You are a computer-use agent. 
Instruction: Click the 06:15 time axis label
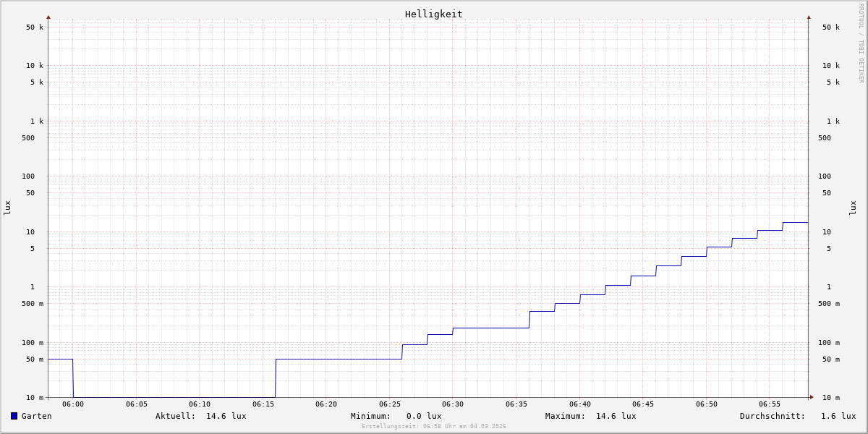click(x=263, y=404)
